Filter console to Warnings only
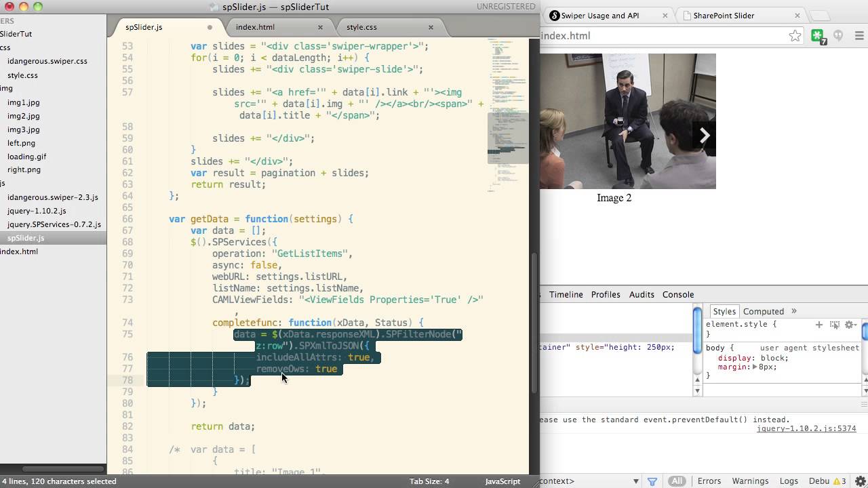The image size is (868, 488). point(750,481)
